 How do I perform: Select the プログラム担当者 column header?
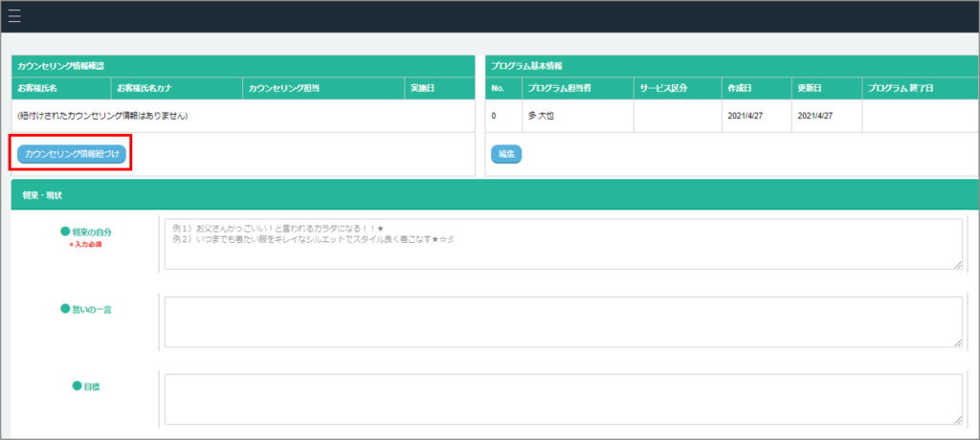click(x=561, y=88)
